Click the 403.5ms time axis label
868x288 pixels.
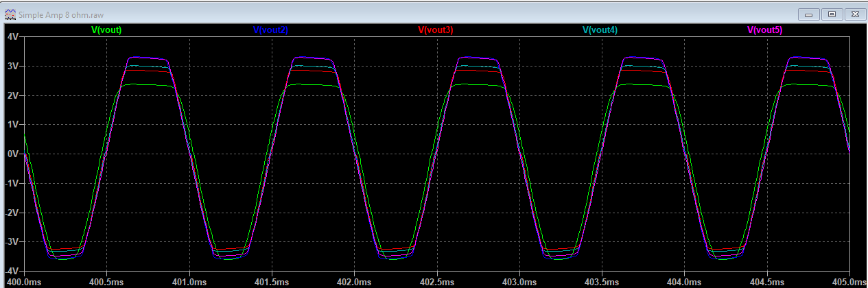coord(602,282)
